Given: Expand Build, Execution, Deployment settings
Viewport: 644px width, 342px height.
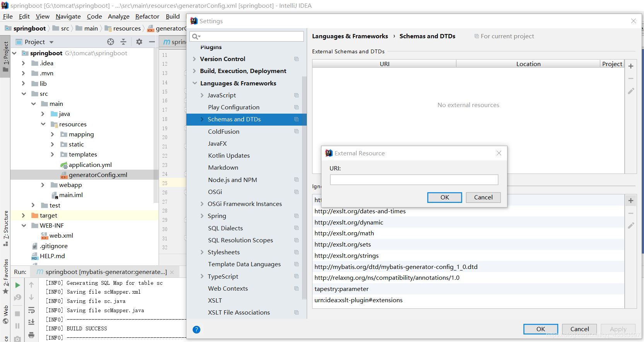Looking at the screenshot, I should (x=195, y=71).
